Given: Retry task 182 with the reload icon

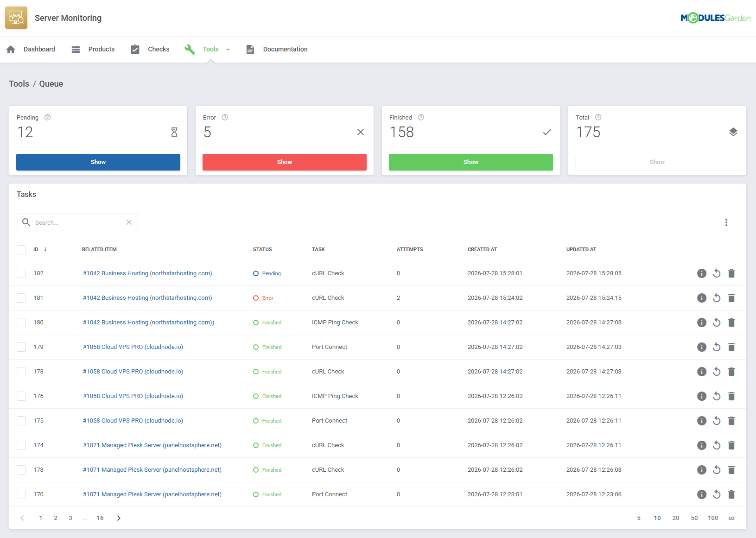Looking at the screenshot, I should [x=717, y=273].
